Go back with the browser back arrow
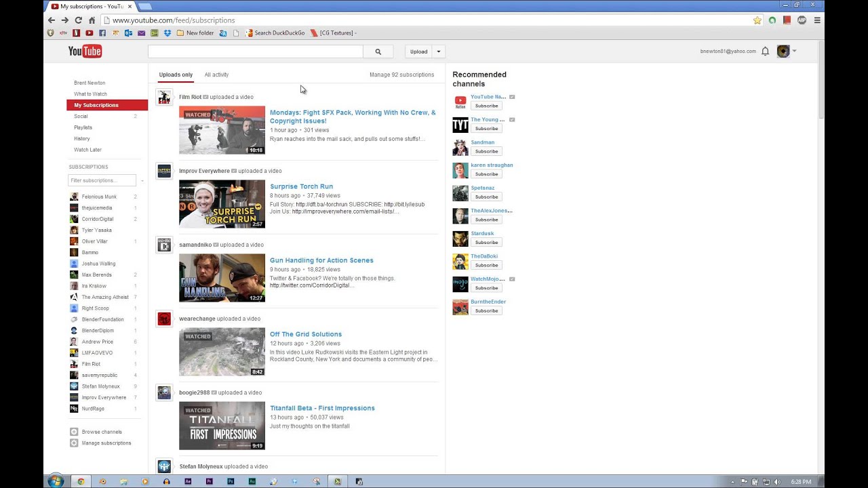Image resolution: width=868 pixels, height=488 pixels. tap(51, 20)
